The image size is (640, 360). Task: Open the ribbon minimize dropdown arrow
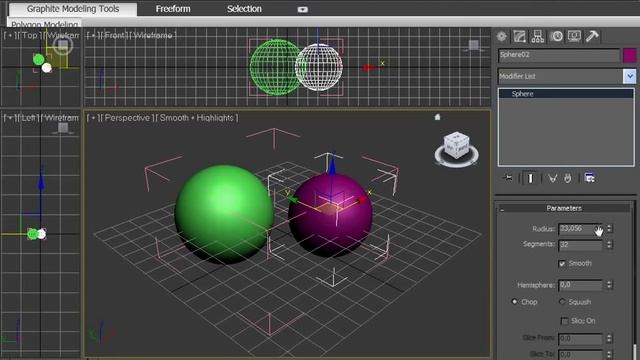pyautogui.click(x=302, y=9)
